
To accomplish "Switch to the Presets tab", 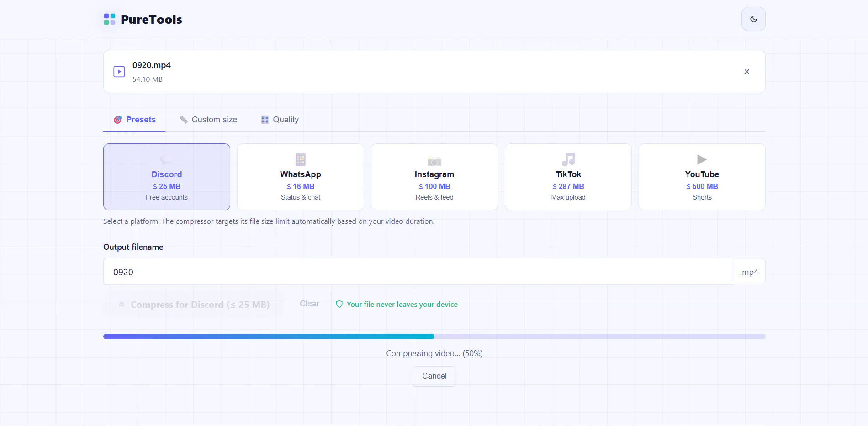I will (x=134, y=120).
